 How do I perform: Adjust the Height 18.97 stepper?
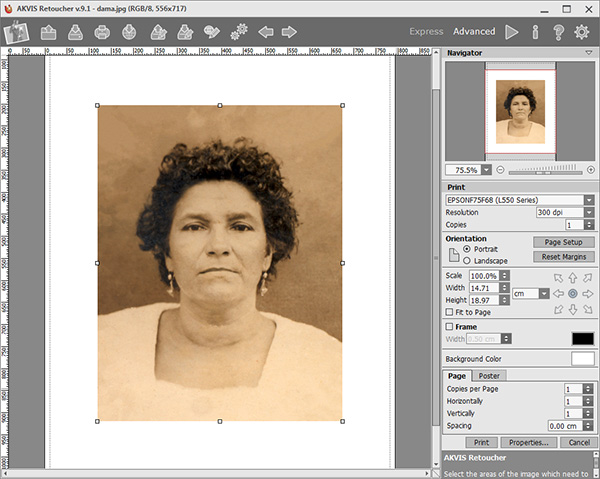505,300
